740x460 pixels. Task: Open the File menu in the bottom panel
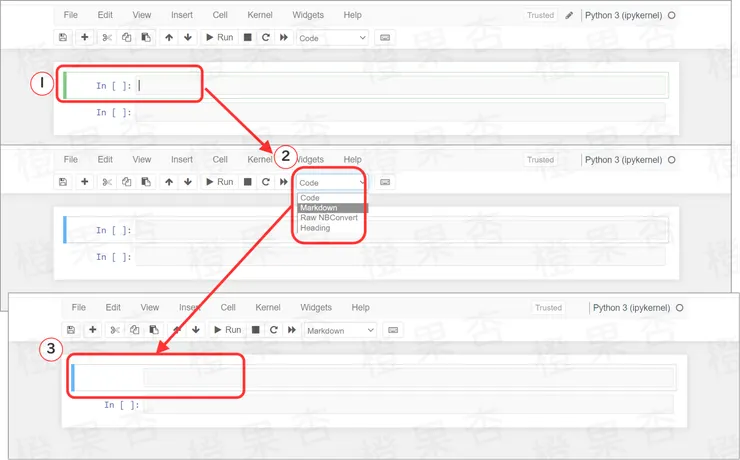[x=78, y=308]
